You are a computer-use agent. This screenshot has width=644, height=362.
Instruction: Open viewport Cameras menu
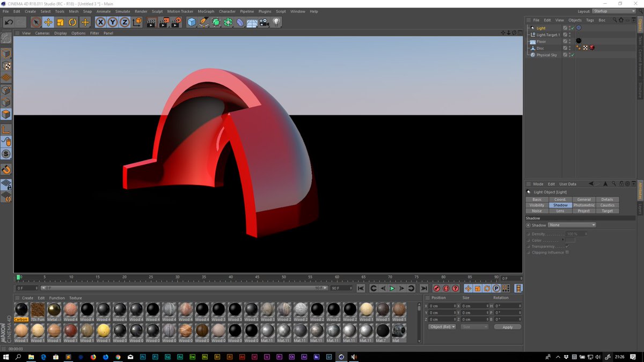point(42,33)
